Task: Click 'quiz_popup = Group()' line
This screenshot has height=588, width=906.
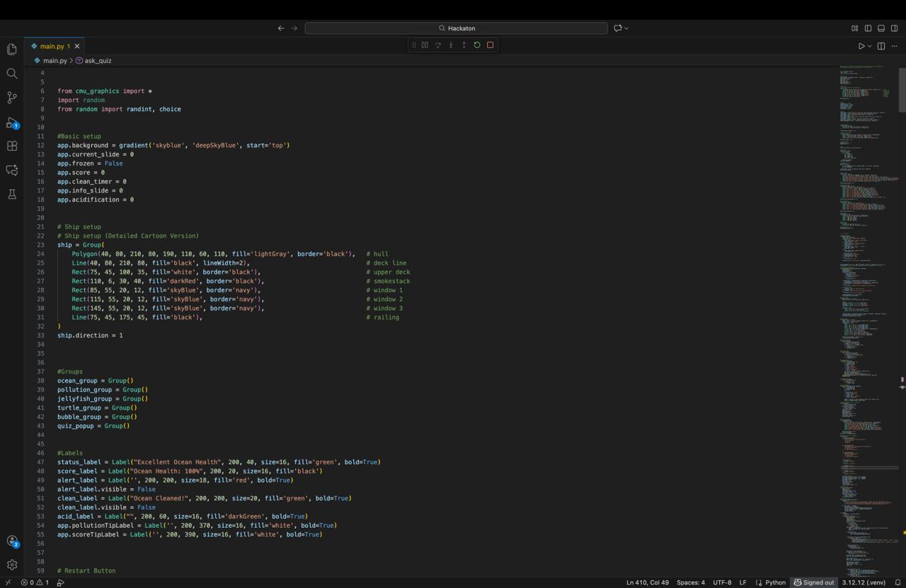Action: (93, 426)
